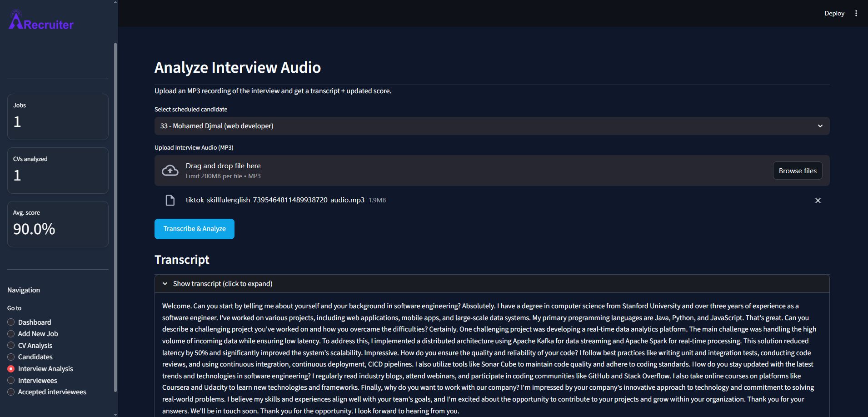Open the Accepted interviewees page
Image resolution: width=868 pixels, height=417 pixels.
[11, 392]
